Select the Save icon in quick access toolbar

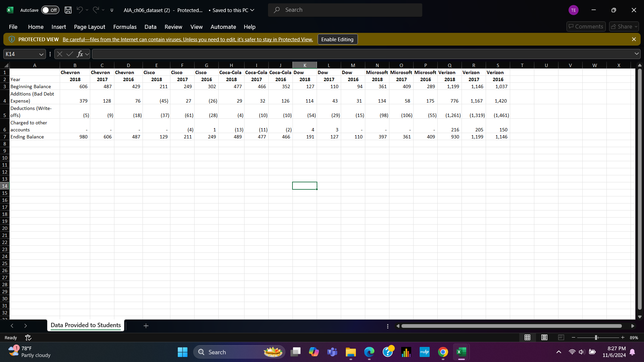[68, 10]
